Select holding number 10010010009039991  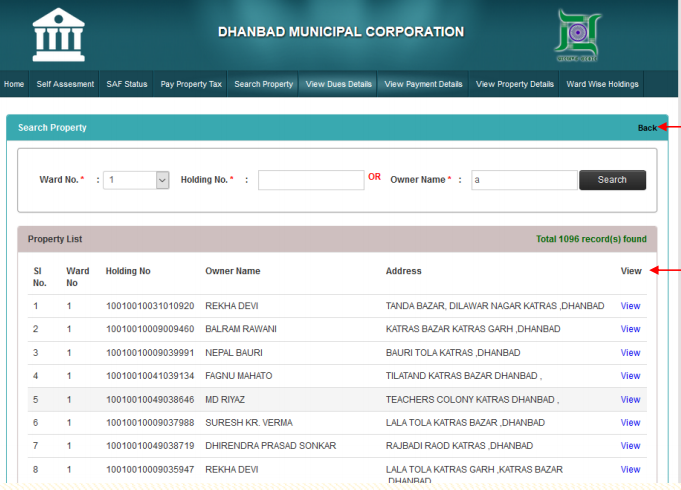pos(150,353)
